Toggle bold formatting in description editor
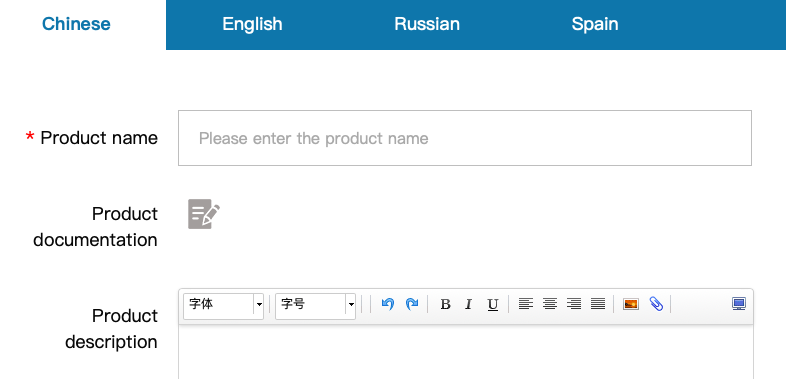The width and height of the screenshot is (786, 379). pyautogui.click(x=445, y=304)
